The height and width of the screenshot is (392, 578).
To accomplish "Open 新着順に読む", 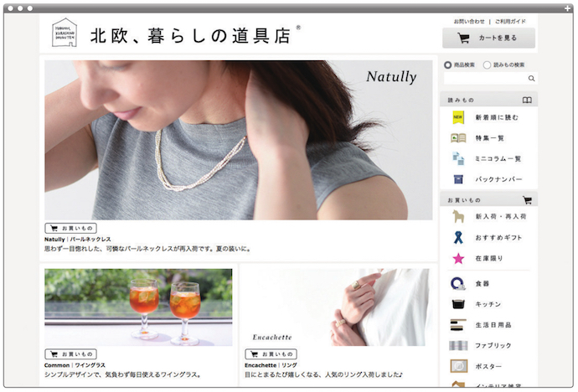I will (497, 117).
